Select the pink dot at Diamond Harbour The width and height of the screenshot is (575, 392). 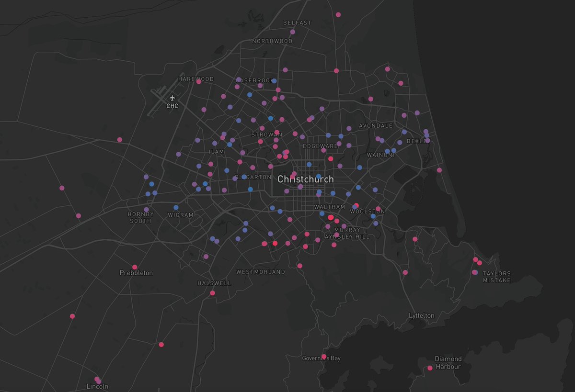click(x=430, y=368)
